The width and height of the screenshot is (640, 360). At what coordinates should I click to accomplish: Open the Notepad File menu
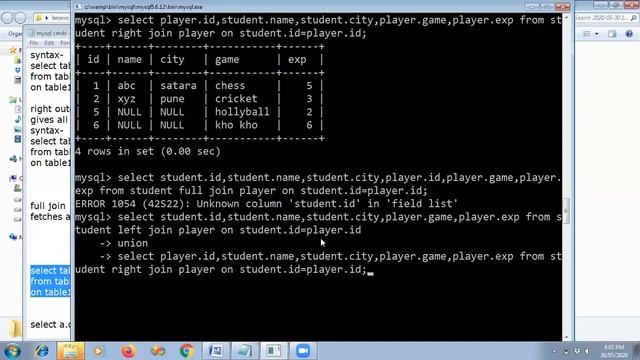pos(33,43)
